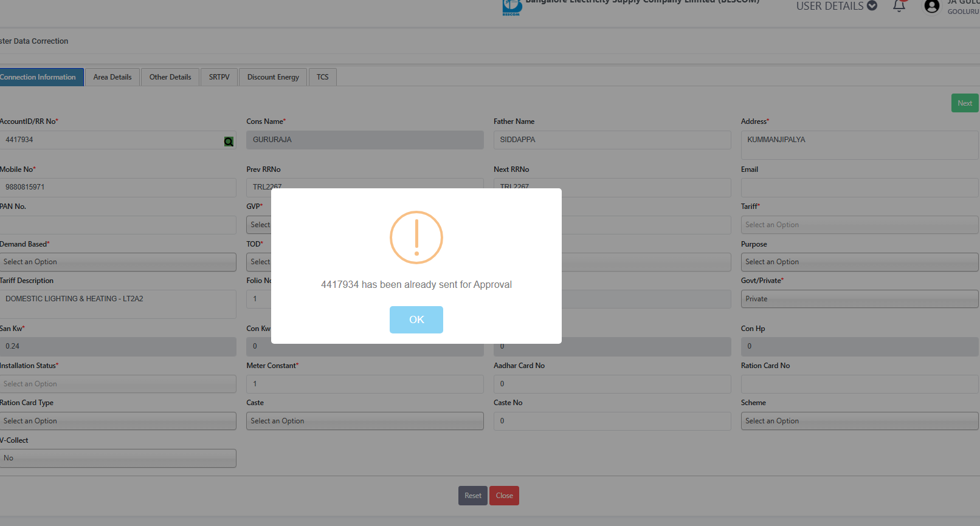Viewport: 980px width, 526px height.
Task: Click the search icon in AccountID/RR No field
Action: click(229, 141)
